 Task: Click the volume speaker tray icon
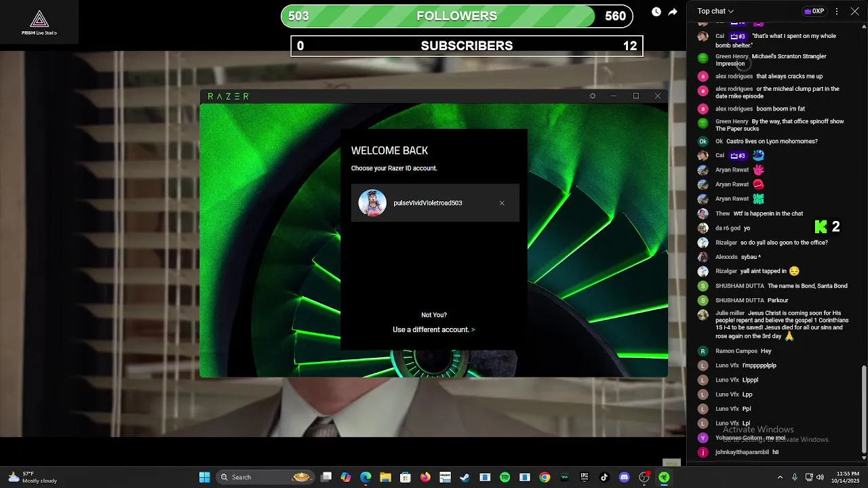pyautogui.click(x=820, y=477)
